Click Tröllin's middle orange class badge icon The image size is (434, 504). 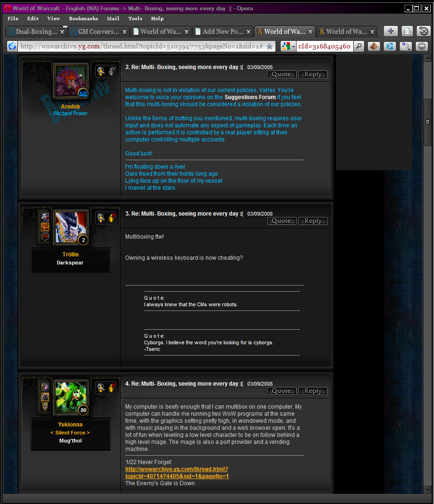click(45, 227)
